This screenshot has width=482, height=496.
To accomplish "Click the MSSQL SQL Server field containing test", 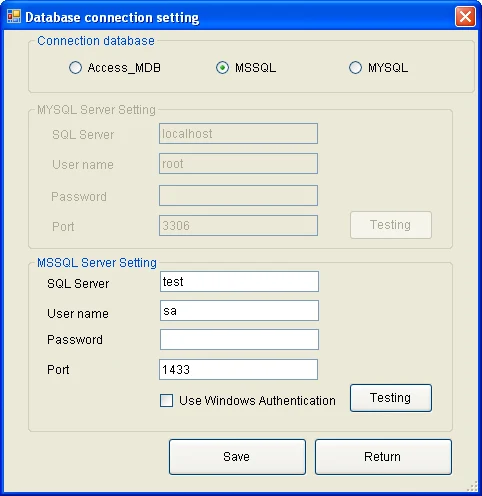I will (239, 282).
